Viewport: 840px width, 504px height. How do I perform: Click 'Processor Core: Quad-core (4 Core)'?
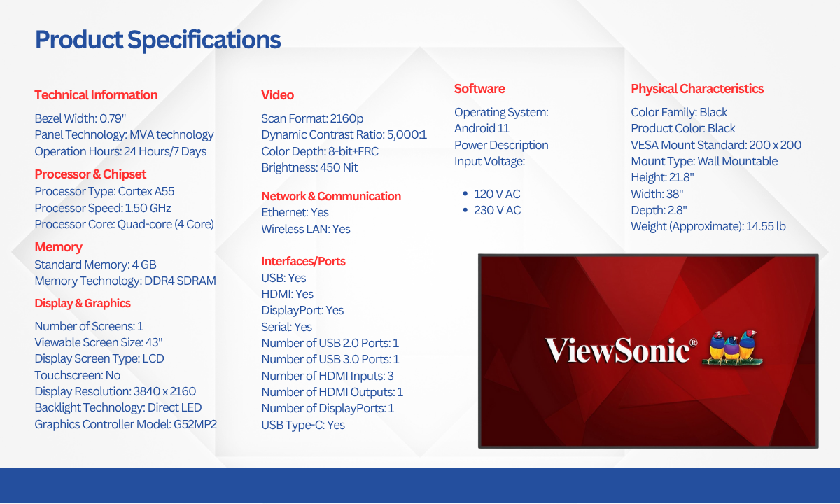(x=124, y=224)
